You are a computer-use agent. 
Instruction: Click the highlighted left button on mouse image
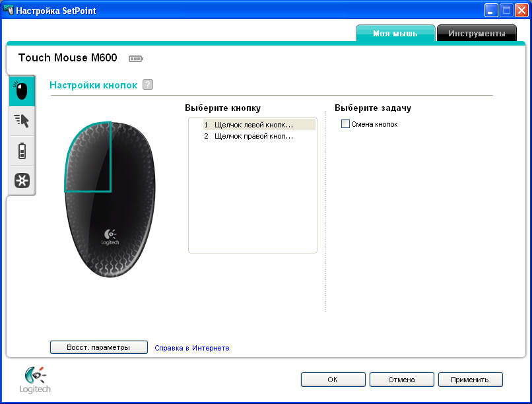[x=89, y=158]
